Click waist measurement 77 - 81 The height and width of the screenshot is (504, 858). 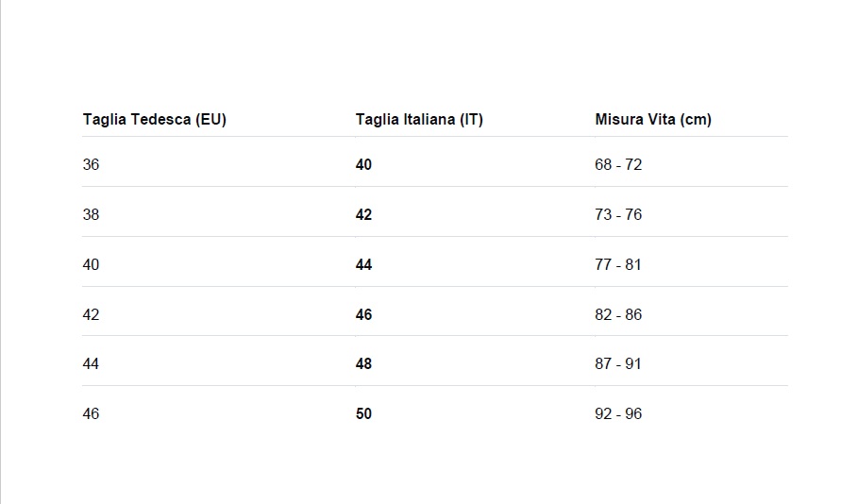[x=618, y=264]
